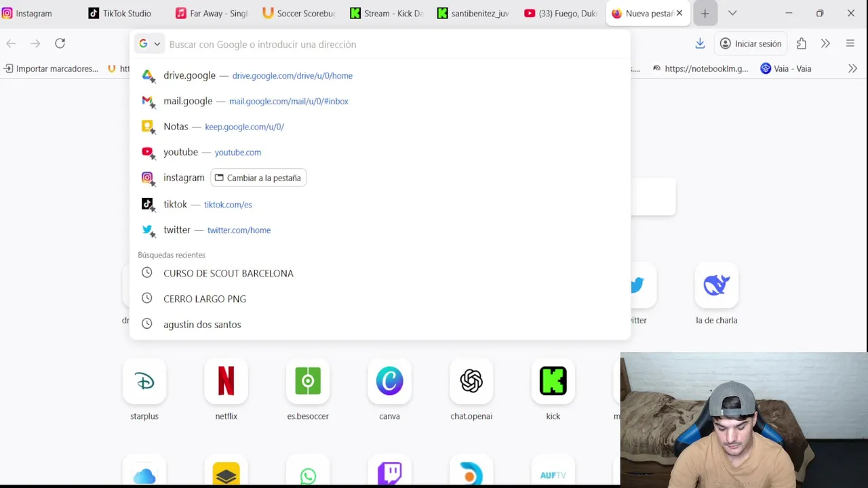Switch to the santibenitez_juv tab
The image size is (868, 488).
(474, 14)
